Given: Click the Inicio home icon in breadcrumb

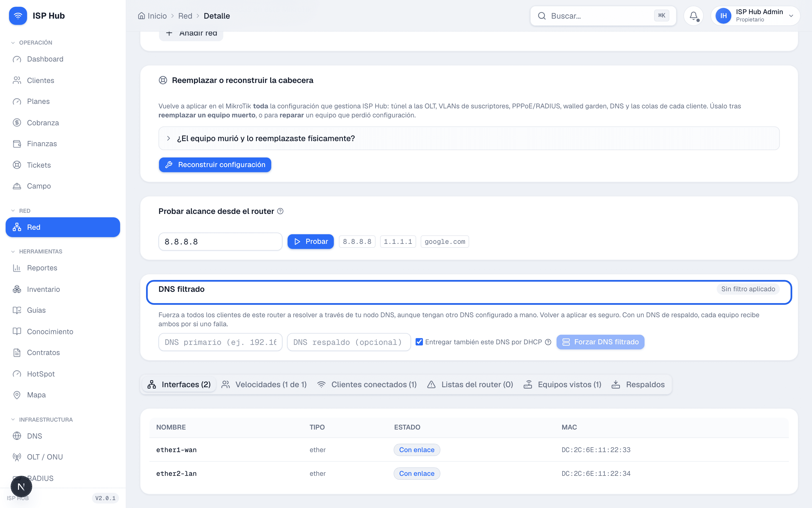Looking at the screenshot, I should (x=142, y=16).
